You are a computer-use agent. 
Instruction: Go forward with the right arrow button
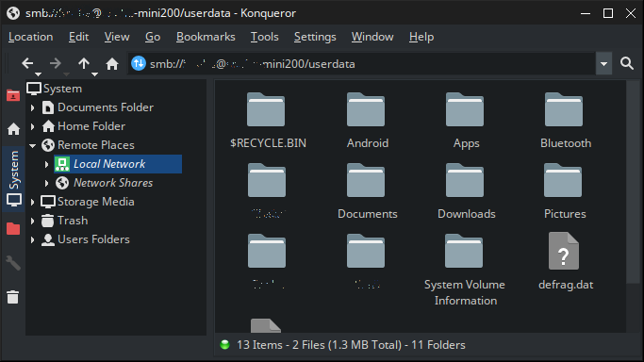pos(55,63)
